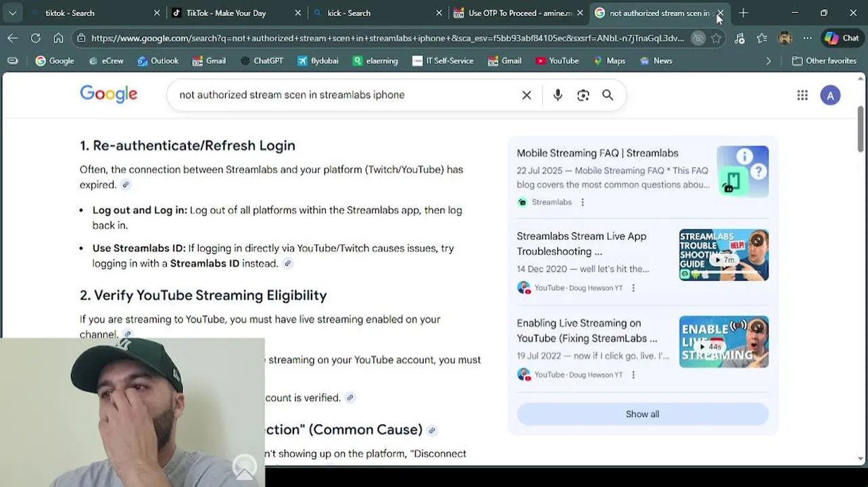Open the News bookmark

(x=656, y=61)
